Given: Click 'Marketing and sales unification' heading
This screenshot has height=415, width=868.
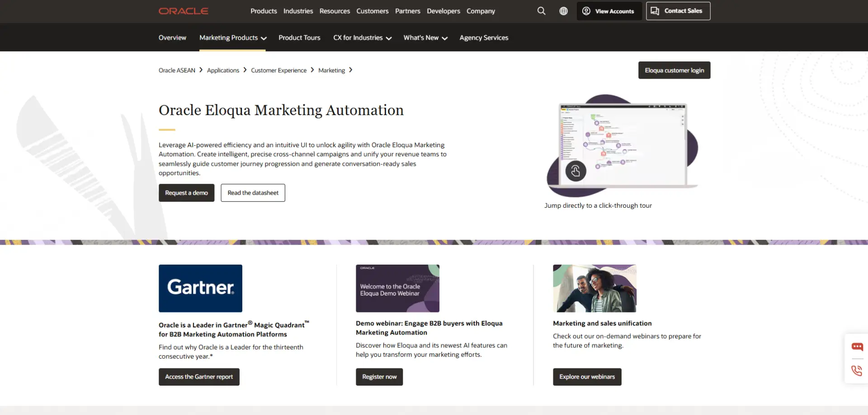Looking at the screenshot, I should (x=602, y=323).
